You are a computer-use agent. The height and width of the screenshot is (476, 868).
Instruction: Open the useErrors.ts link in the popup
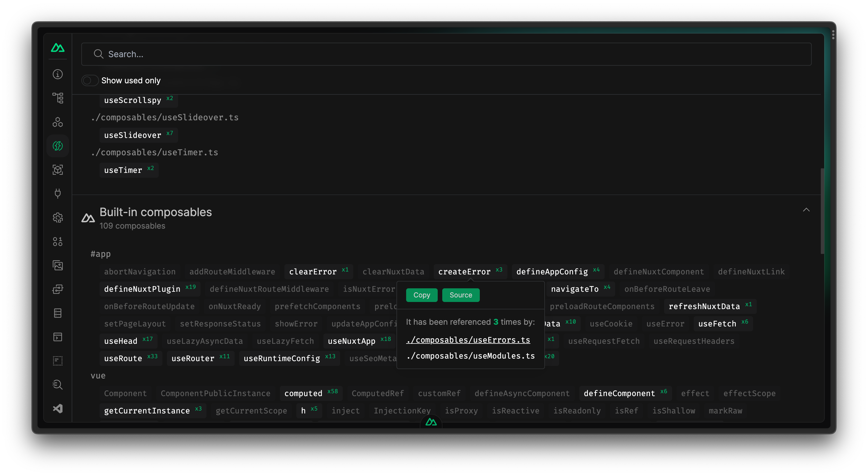468,340
